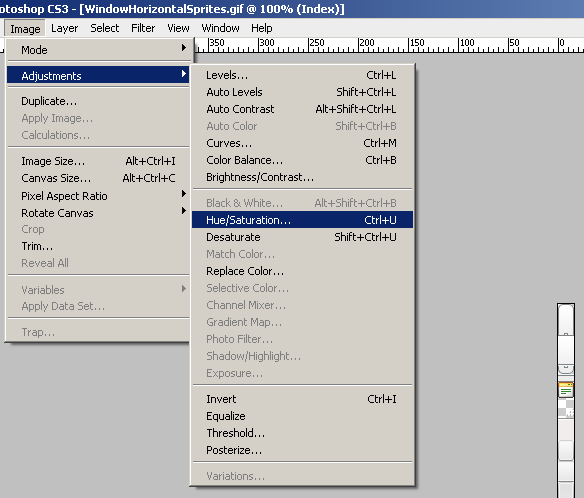Click the grayed-out Reveal All entry
The height and width of the screenshot is (498, 584).
[98, 263]
